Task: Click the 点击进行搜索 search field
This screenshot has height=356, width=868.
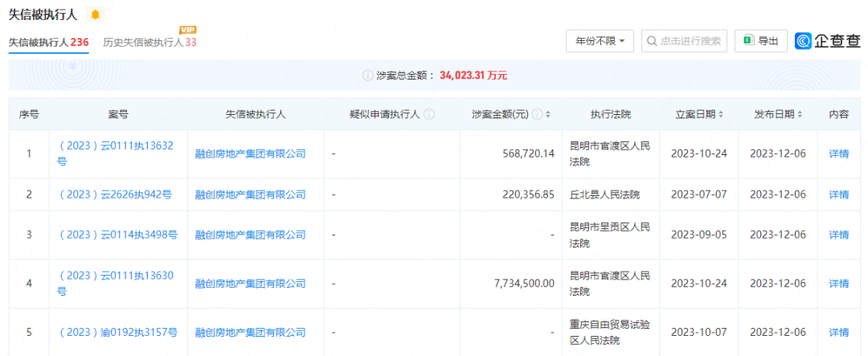Action: 684,41
